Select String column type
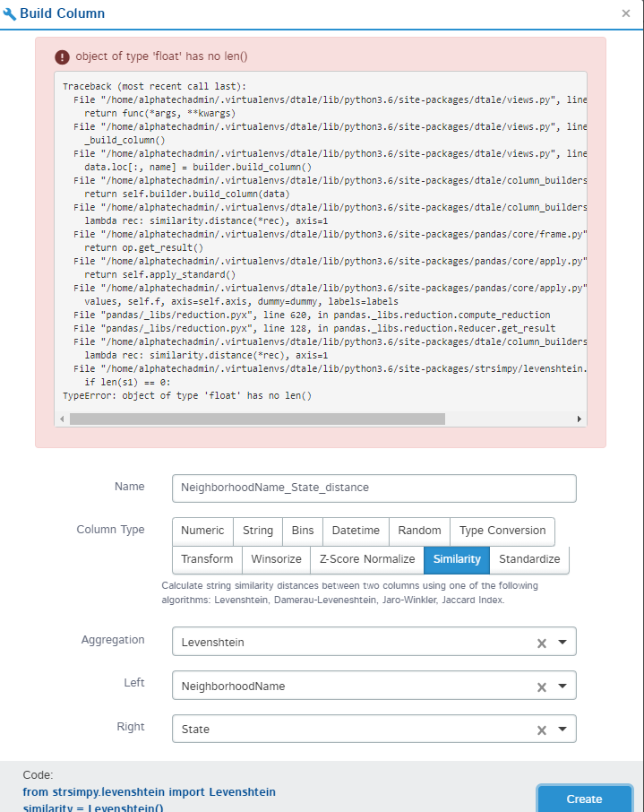 point(258,531)
